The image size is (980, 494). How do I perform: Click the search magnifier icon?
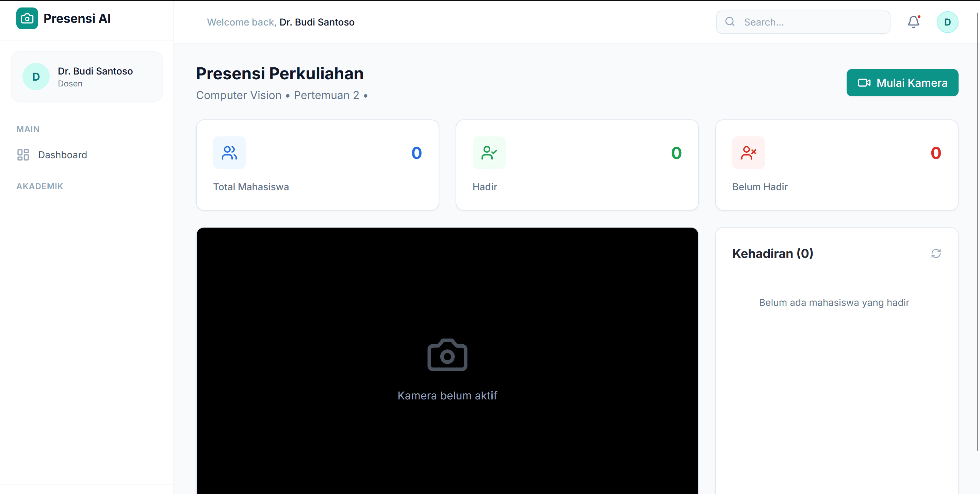point(729,22)
